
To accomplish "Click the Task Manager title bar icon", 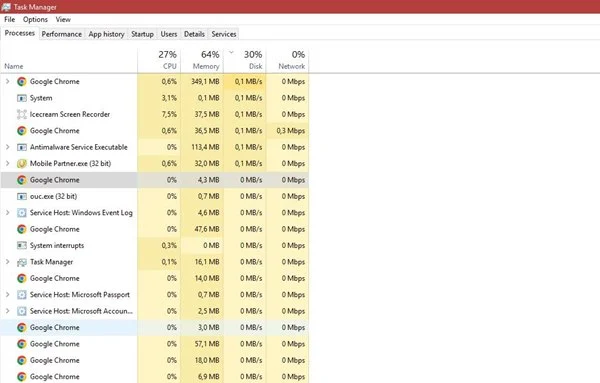I will coord(6,7).
